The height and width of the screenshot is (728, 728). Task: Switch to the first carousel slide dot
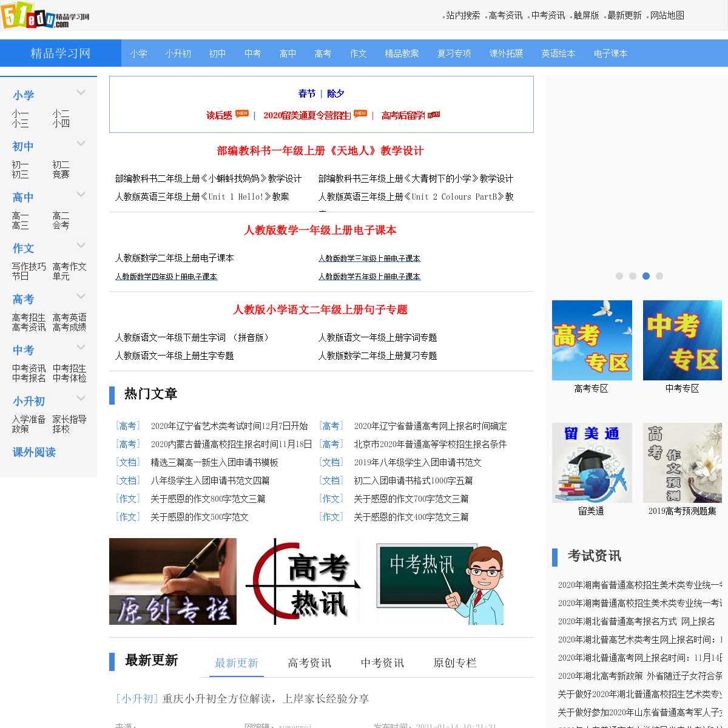coord(619,276)
